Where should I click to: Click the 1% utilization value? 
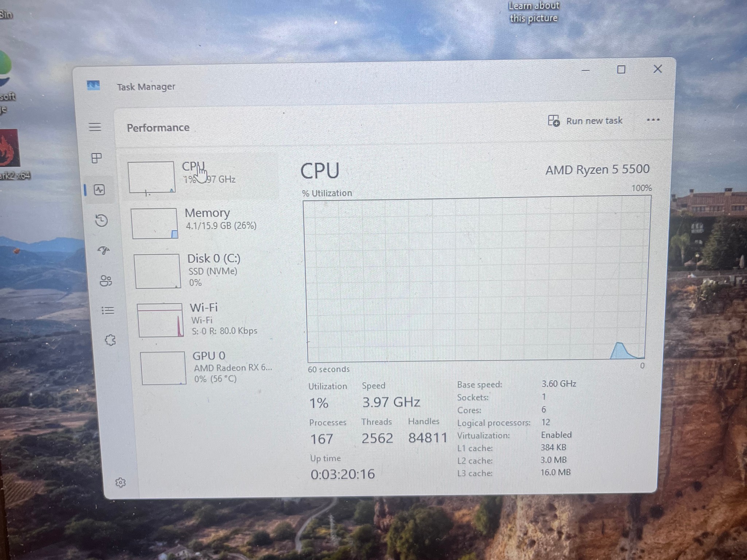click(319, 403)
